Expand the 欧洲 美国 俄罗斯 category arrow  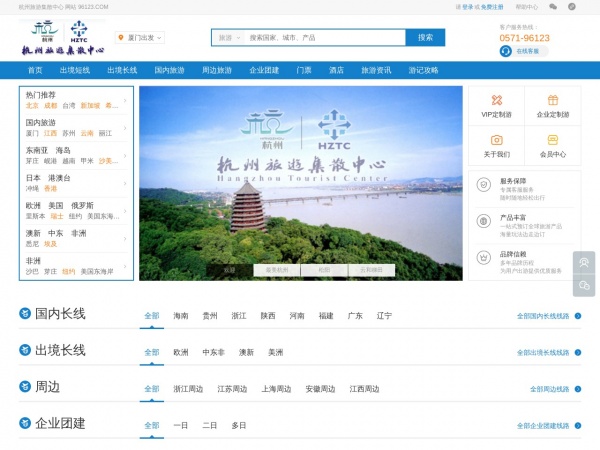coord(125,211)
